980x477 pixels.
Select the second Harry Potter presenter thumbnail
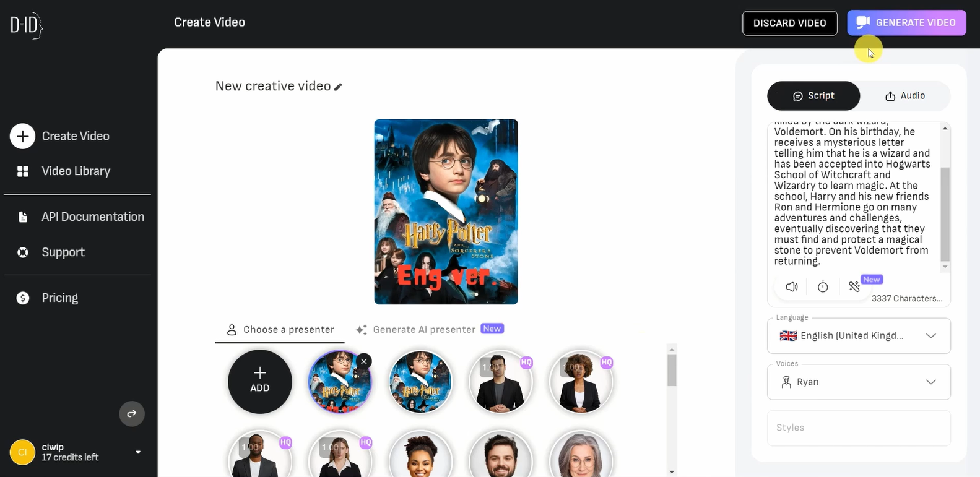point(420,382)
